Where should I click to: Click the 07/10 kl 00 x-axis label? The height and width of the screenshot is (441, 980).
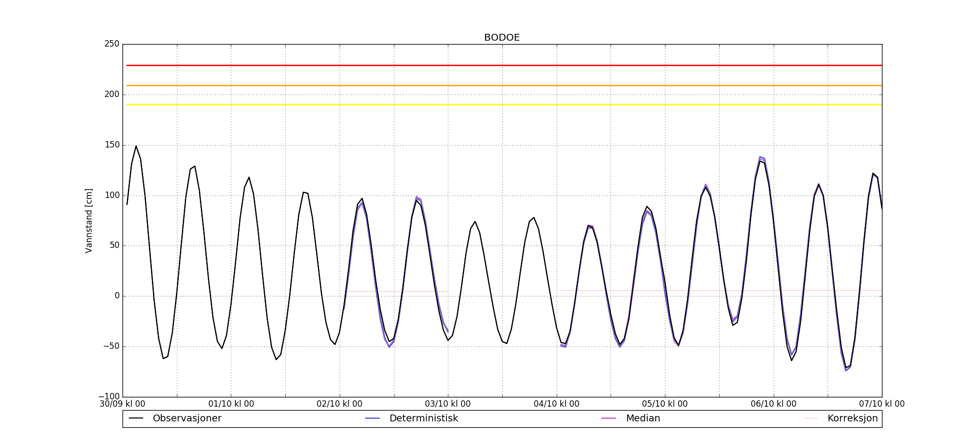click(882, 404)
